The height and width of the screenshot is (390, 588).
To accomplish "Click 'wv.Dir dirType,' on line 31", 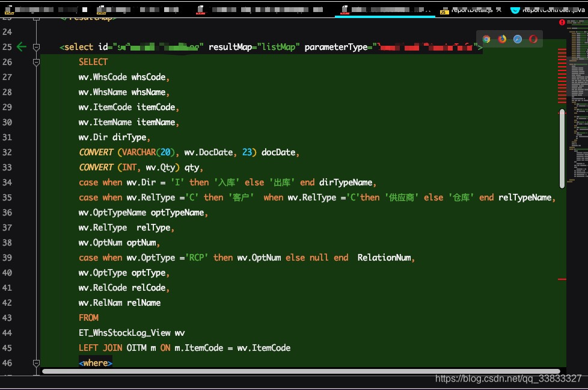I will (114, 137).
